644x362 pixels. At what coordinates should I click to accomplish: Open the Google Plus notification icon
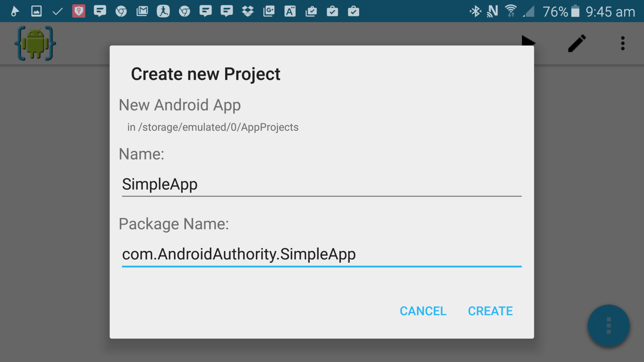pos(269,11)
